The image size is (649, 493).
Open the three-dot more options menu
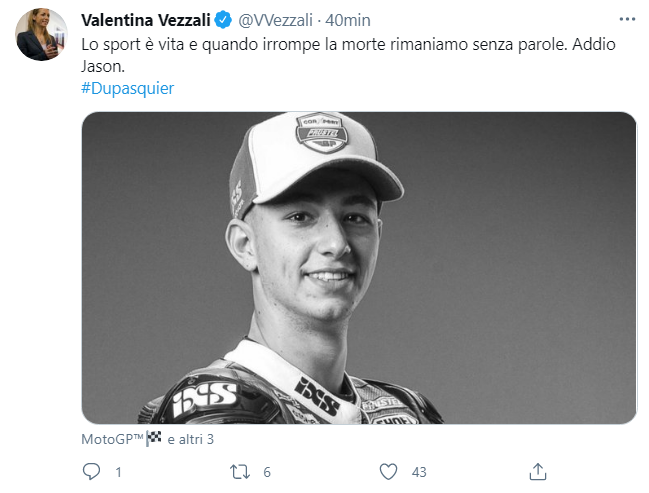(x=627, y=19)
